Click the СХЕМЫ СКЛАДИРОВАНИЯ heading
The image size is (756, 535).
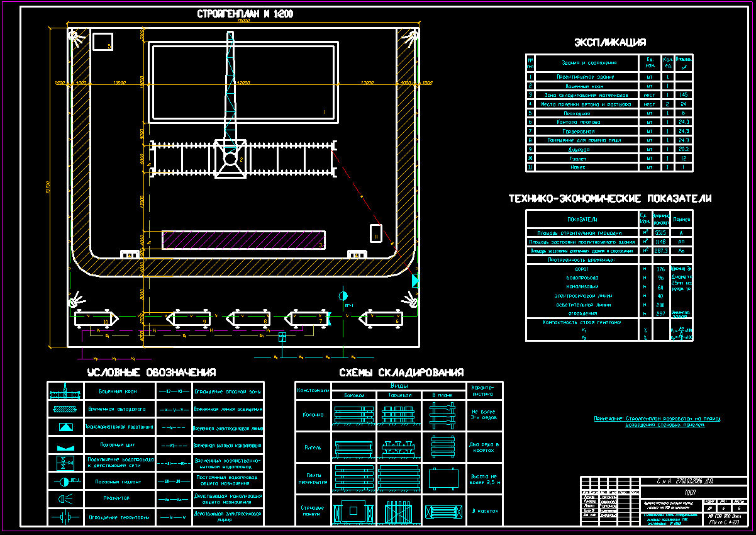(x=401, y=372)
